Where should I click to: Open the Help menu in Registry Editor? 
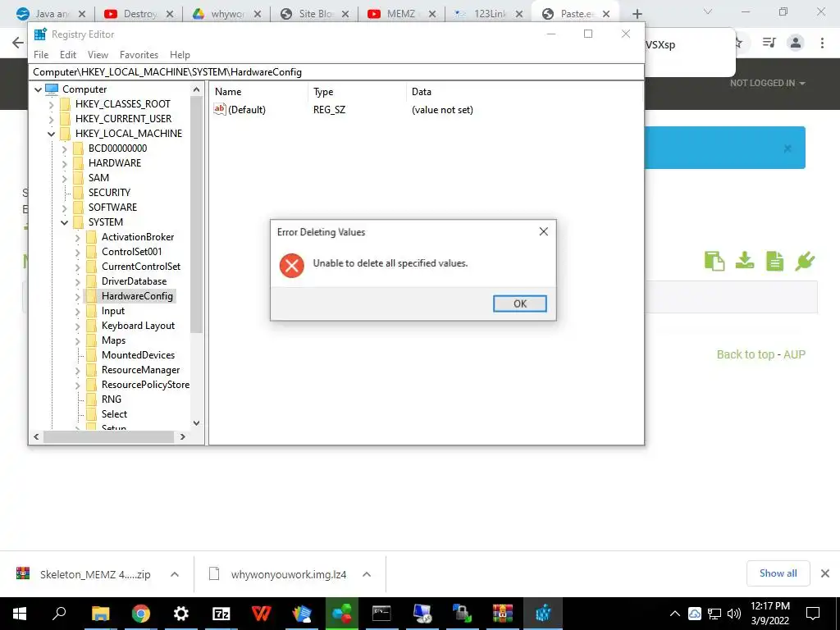pos(180,55)
